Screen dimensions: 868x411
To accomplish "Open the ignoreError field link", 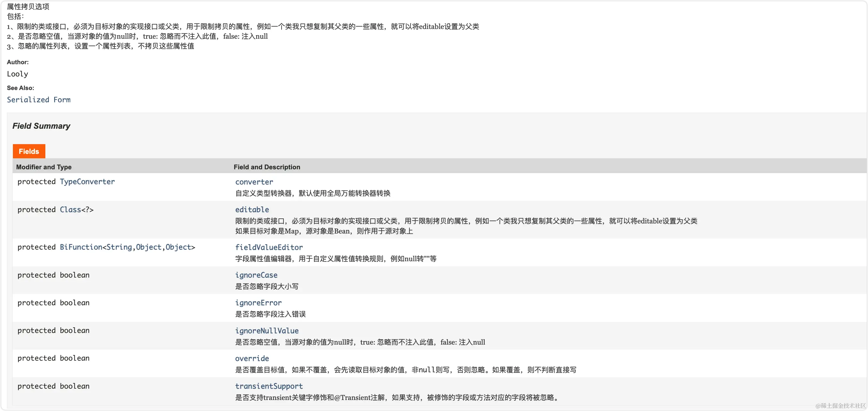I will click(258, 303).
